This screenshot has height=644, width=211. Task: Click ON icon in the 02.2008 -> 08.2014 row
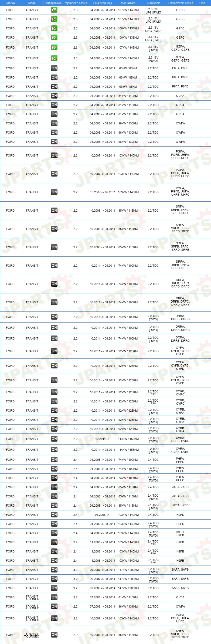coord(54,588)
